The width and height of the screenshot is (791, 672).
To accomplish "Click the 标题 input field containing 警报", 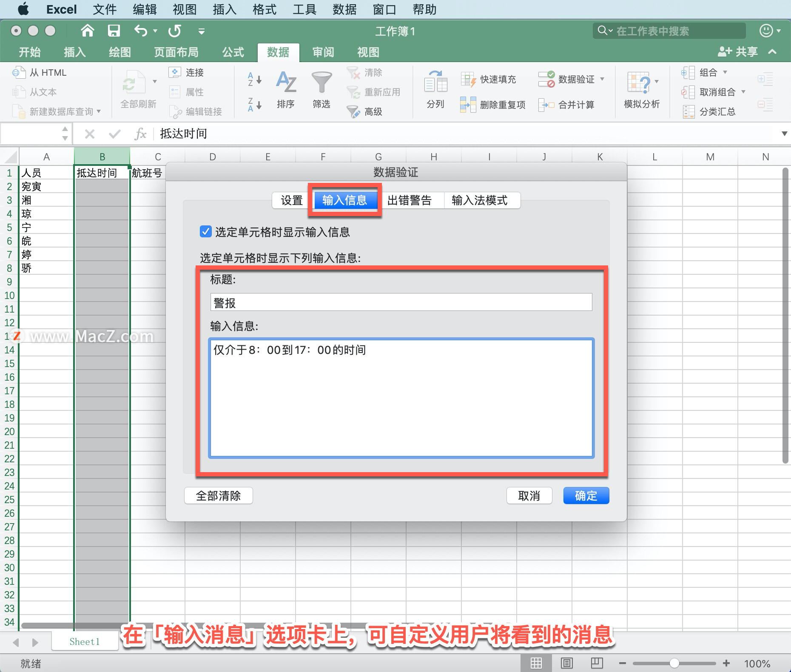I will point(401,302).
